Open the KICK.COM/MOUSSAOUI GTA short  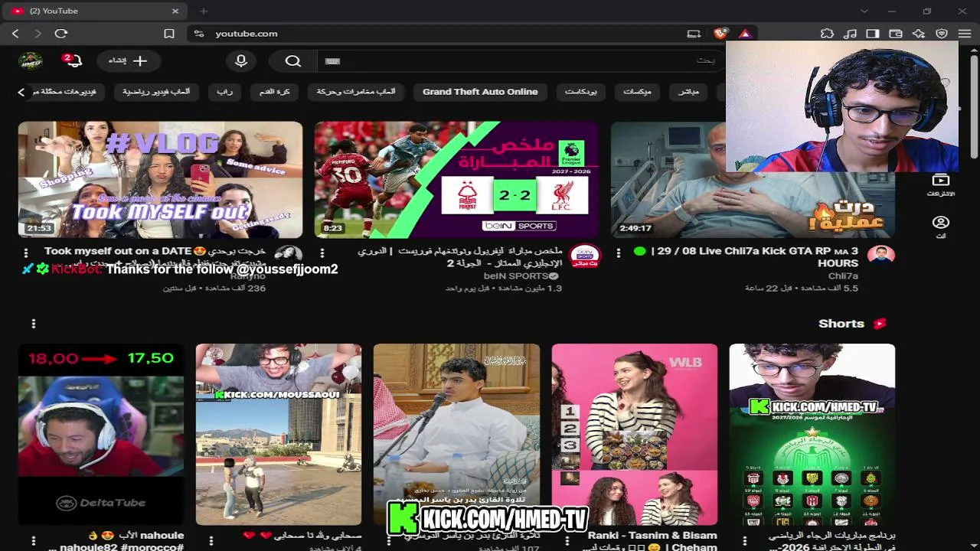(x=279, y=434)
